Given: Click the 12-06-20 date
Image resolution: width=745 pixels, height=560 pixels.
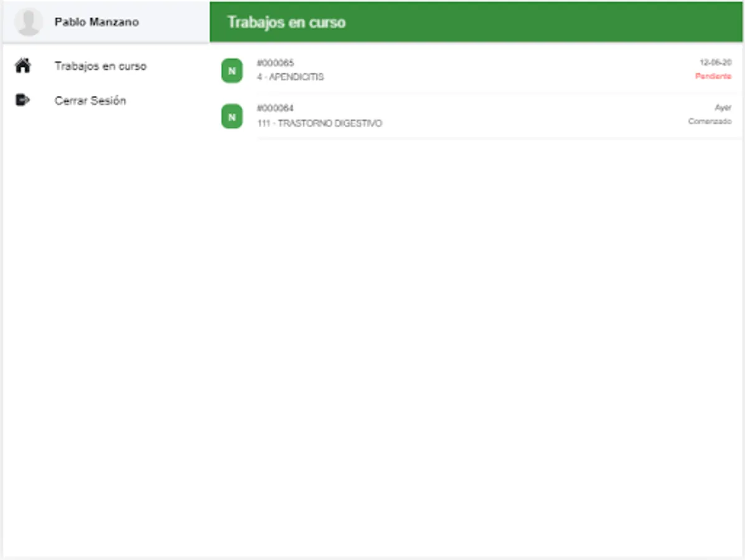Looking at the screenshot, I should 716,62.
